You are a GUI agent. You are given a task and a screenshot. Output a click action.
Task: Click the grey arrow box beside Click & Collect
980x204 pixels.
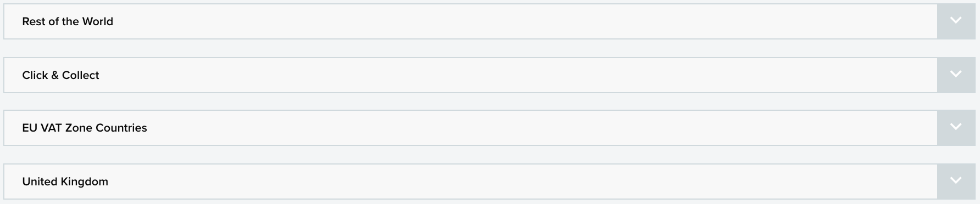coord(956,75)
